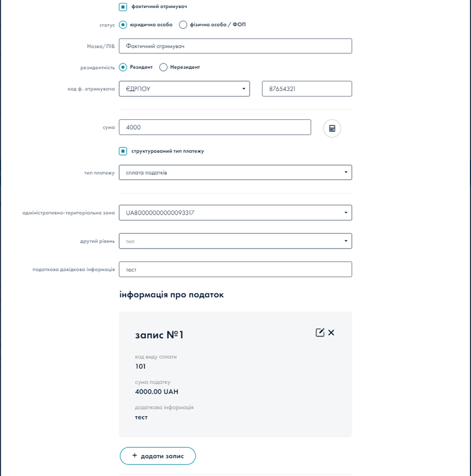
Task: Toggle the 'структурований тип платежу' checkbox
Action: point(123,151)
